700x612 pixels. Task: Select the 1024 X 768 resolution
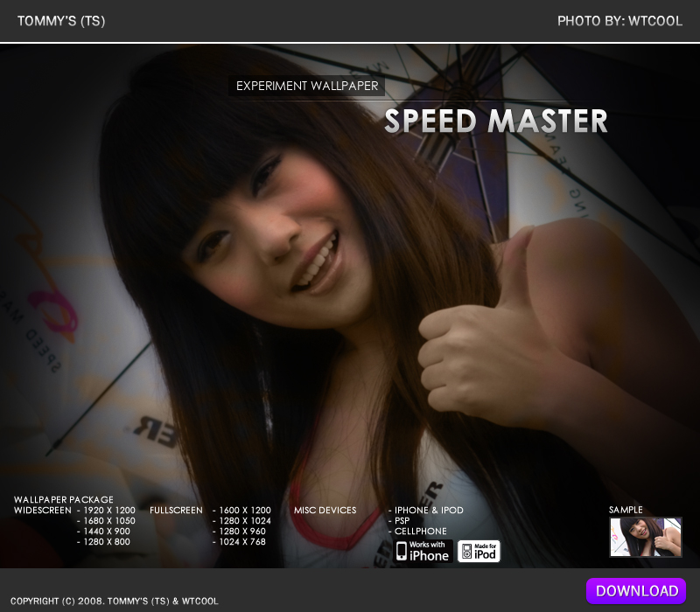(x=242, y=541)
